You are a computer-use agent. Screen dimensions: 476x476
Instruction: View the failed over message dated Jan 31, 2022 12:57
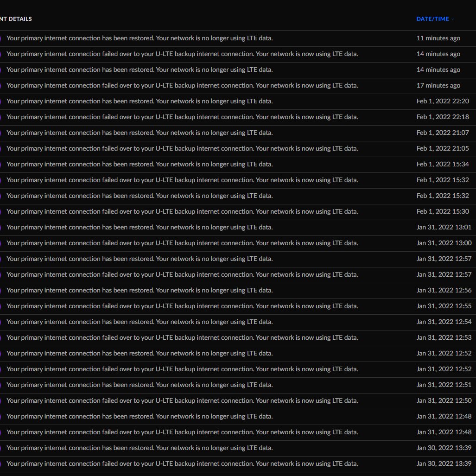point(182,275)
